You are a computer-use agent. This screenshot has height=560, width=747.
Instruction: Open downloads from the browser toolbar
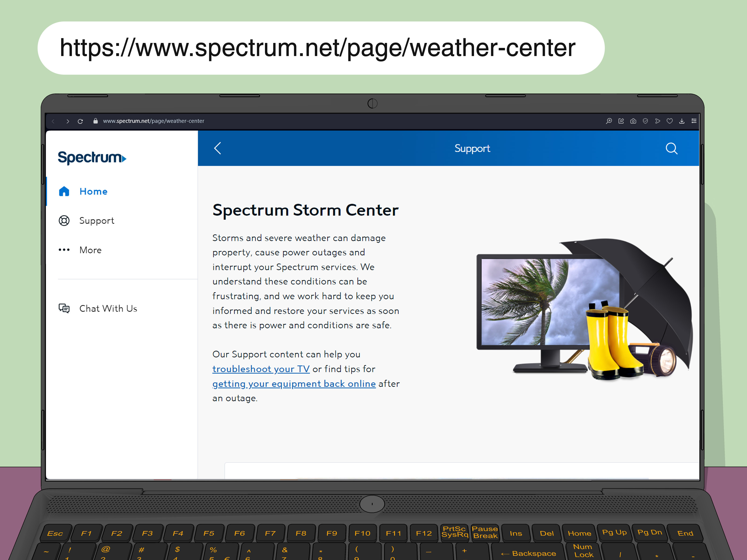[x=682, y=121]
